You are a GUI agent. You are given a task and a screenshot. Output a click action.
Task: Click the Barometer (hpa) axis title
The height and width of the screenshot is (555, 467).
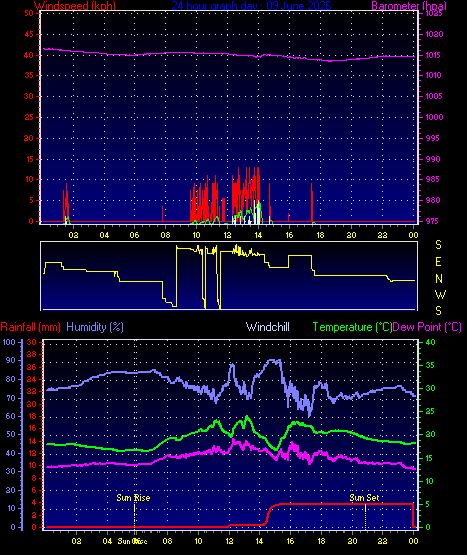(409, 6)
